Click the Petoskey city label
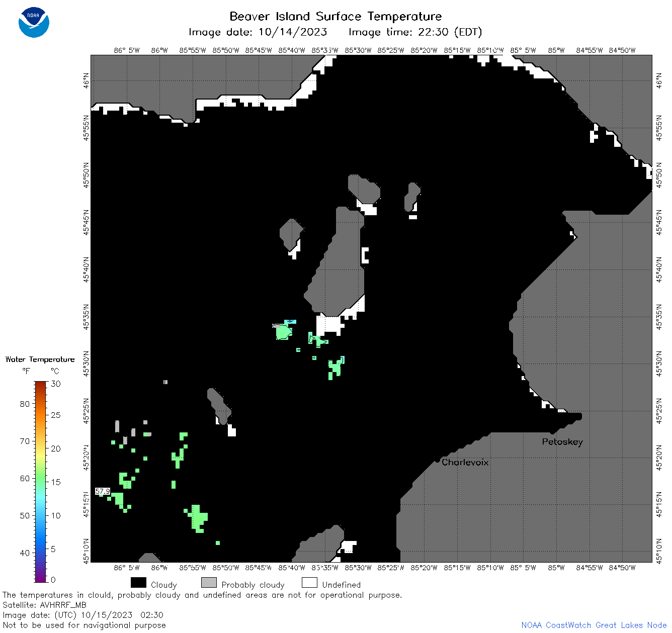 (x=562, y=442)
